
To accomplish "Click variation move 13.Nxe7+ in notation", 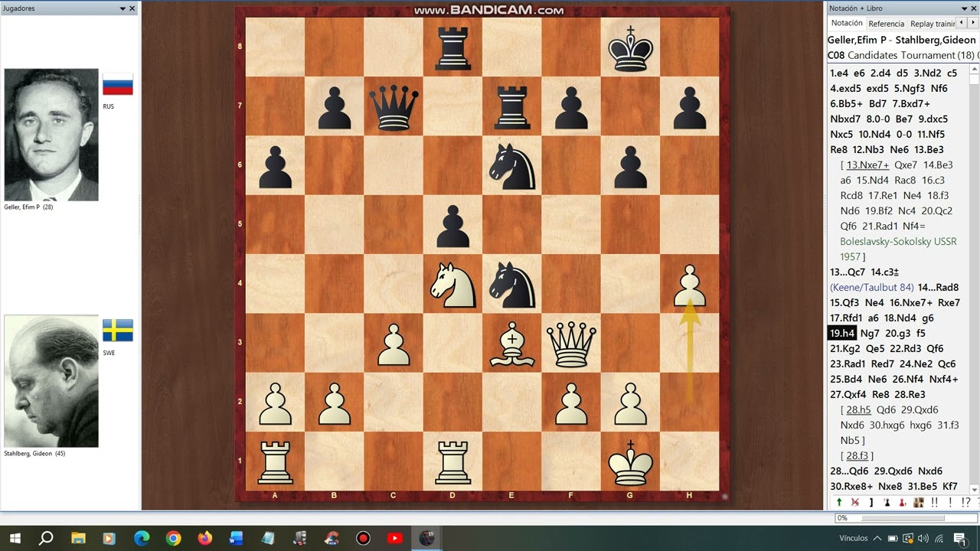I will coord(869,165).
